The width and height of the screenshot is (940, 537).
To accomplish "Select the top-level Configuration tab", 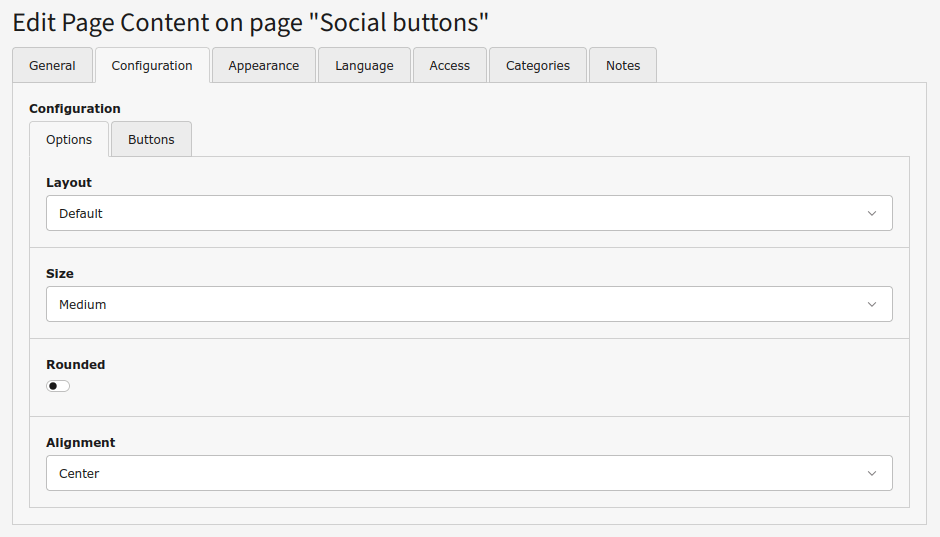I will tap(152, 66).
